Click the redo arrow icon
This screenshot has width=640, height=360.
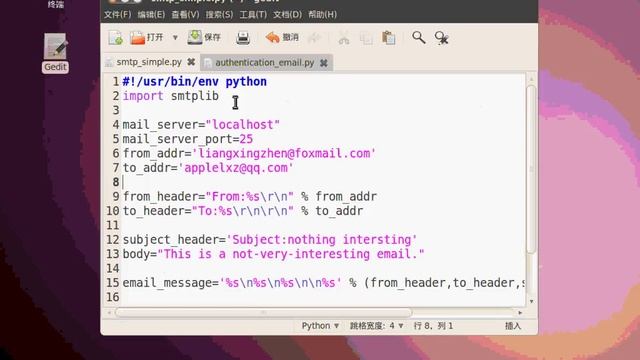314,38
